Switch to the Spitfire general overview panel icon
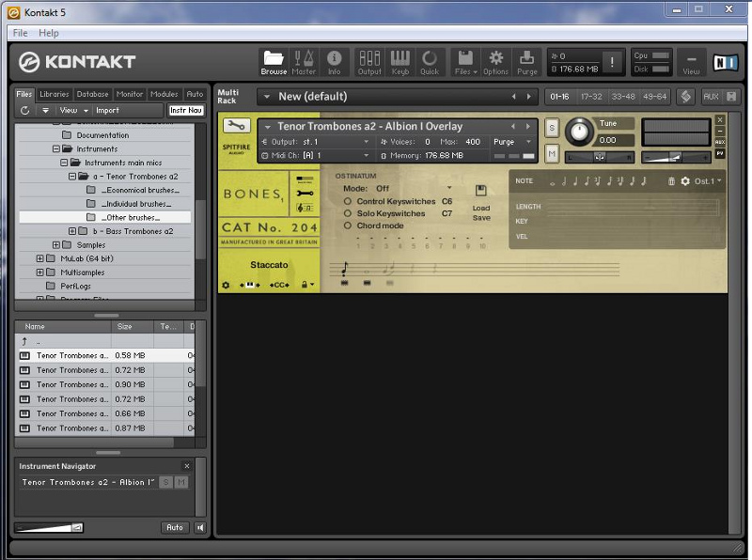This screenshot has width=752, height=560. (x=305, y=179)
